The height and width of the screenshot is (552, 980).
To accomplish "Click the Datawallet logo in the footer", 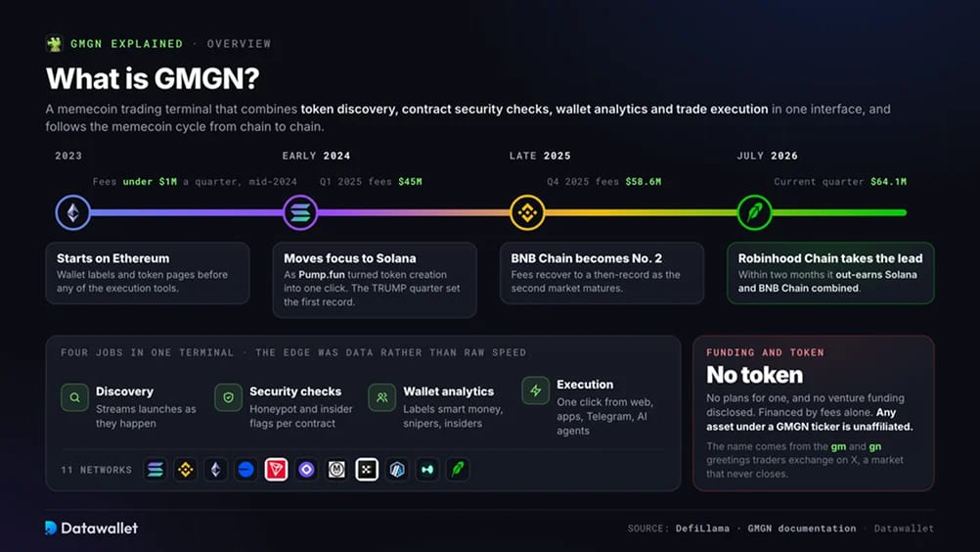I will click(x=51, y=529).
